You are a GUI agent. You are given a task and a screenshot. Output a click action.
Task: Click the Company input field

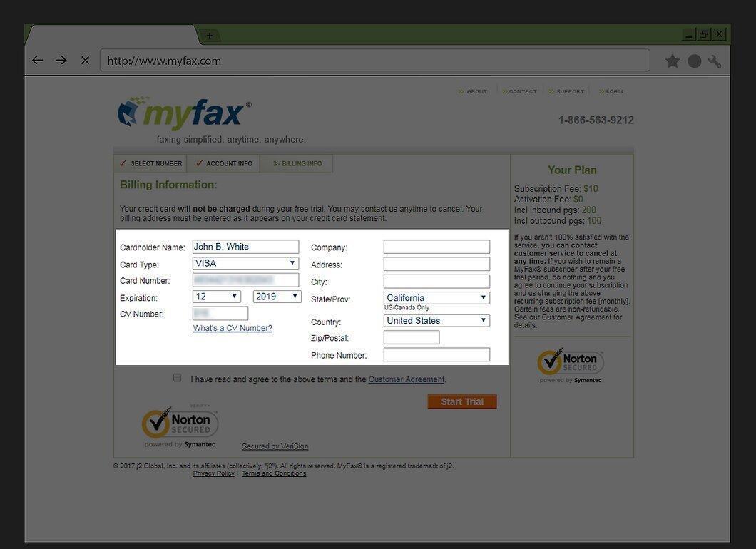(436, 247)
